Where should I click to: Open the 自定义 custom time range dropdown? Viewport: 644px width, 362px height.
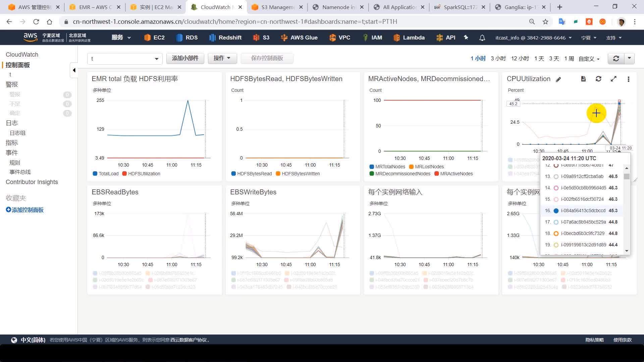[x=589, y=59]
